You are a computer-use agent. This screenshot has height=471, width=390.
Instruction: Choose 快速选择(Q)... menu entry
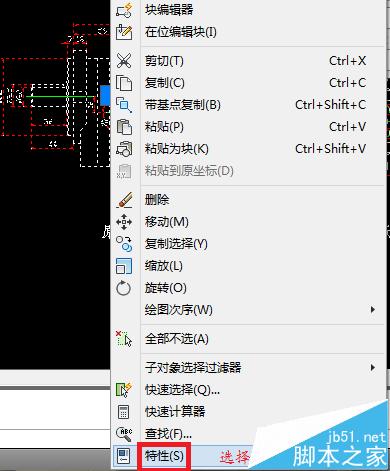click(182, 389)
